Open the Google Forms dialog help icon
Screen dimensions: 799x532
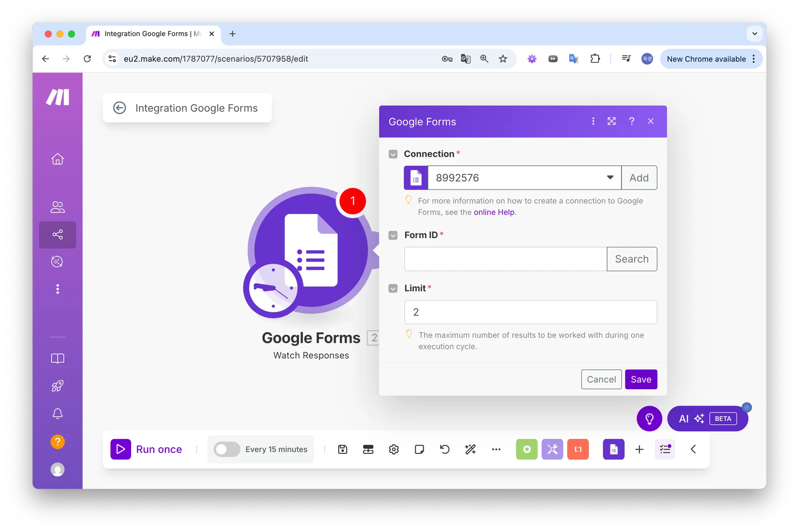coord(632,121)
